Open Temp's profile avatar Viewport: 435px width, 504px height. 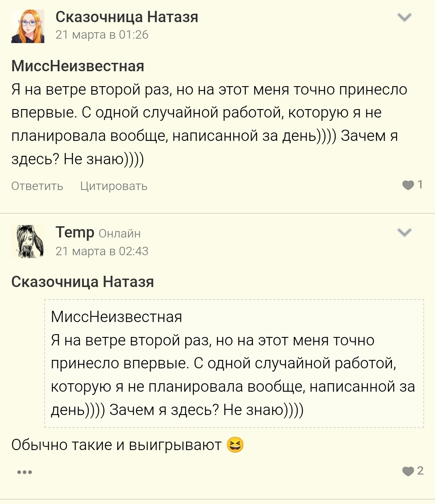click(x=30, y=242)
